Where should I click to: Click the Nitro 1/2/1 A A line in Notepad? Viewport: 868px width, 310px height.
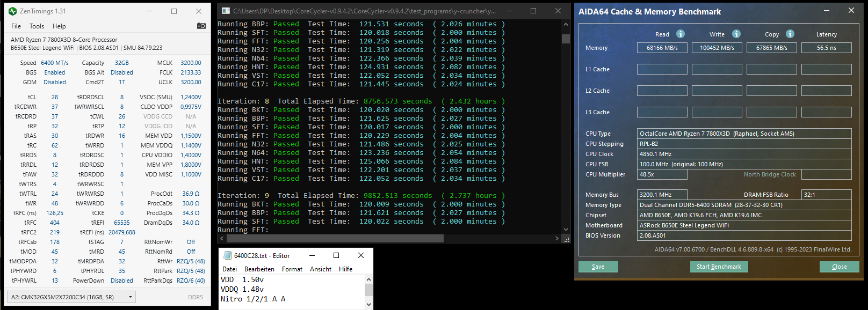coord(253,299)
